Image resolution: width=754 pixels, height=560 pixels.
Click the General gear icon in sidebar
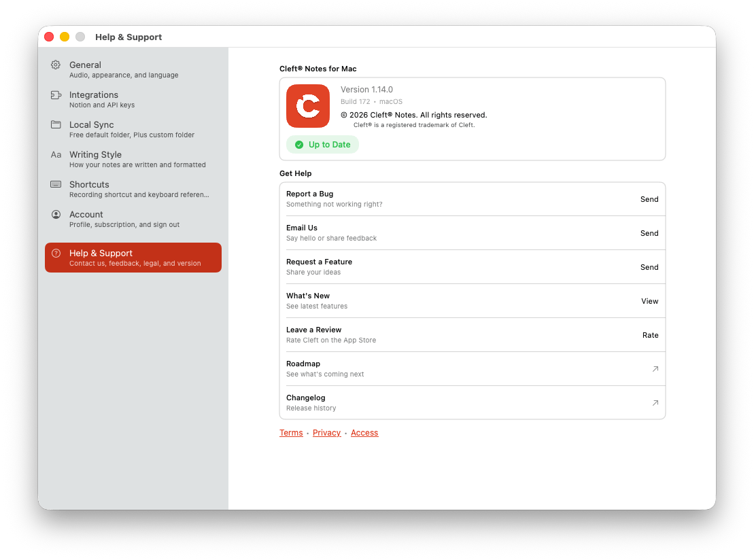[x=56, y=65]
